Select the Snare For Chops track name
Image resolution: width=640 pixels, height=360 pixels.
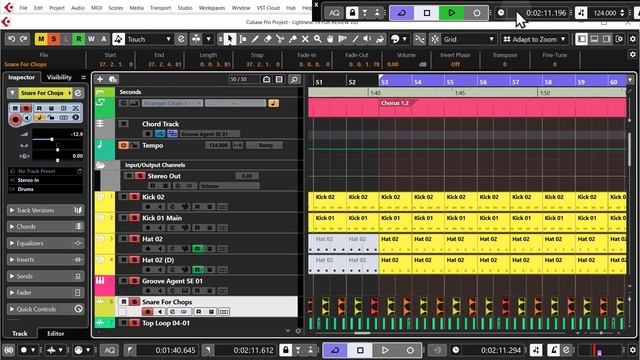coord(167,302)
